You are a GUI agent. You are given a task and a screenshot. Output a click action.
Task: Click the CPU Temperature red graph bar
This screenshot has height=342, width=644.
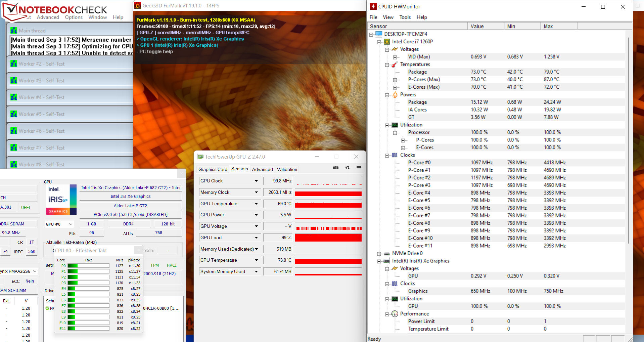point(328,261)
